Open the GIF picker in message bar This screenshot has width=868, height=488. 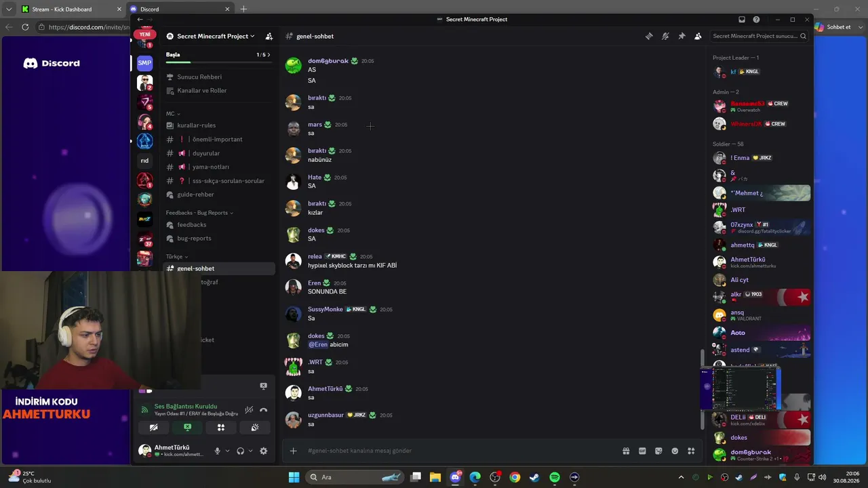(642, 451)
